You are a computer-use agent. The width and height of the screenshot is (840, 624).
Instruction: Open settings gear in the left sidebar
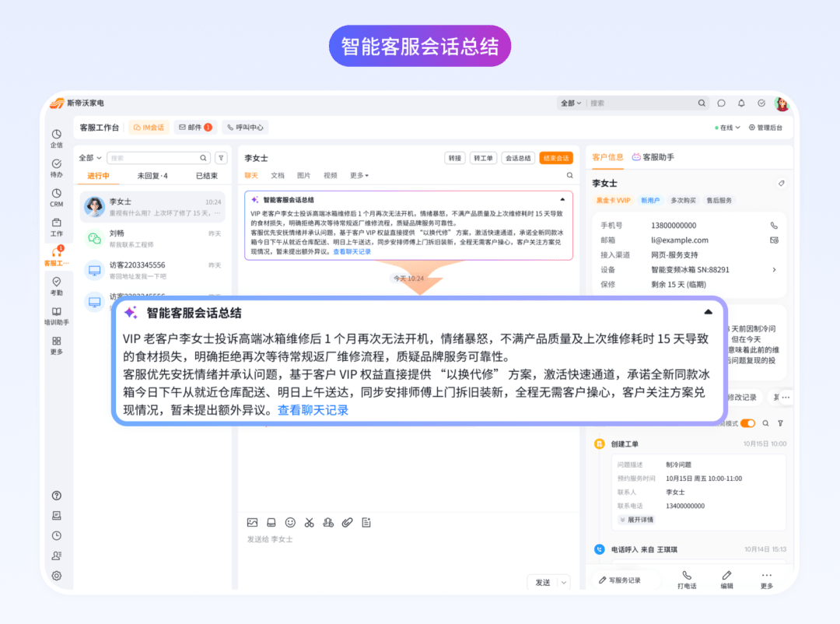[x=57, y=576]
